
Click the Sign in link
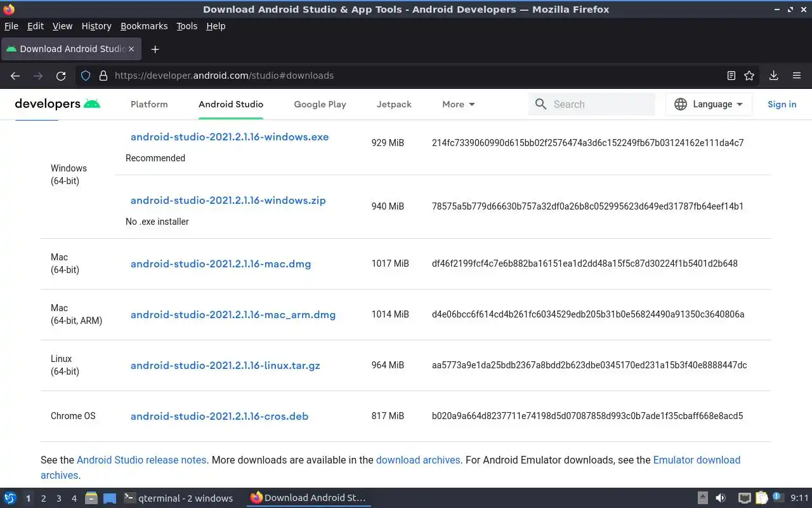point(782,104)
